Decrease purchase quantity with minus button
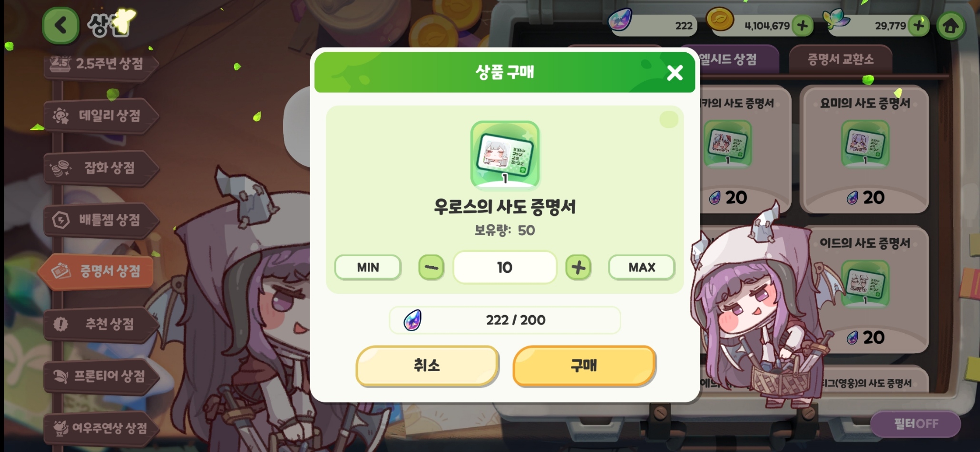 click(431, 268)
